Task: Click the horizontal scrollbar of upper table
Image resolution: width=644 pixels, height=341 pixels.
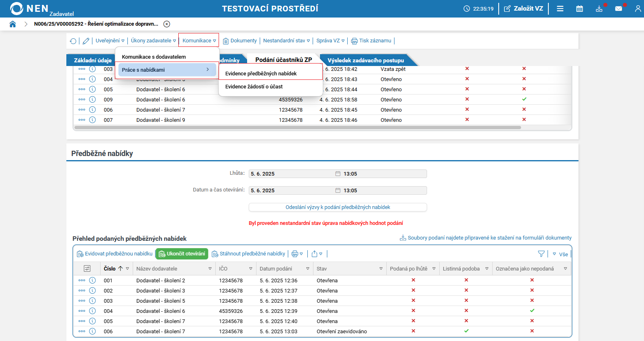Action: click(x=297, y=128)
